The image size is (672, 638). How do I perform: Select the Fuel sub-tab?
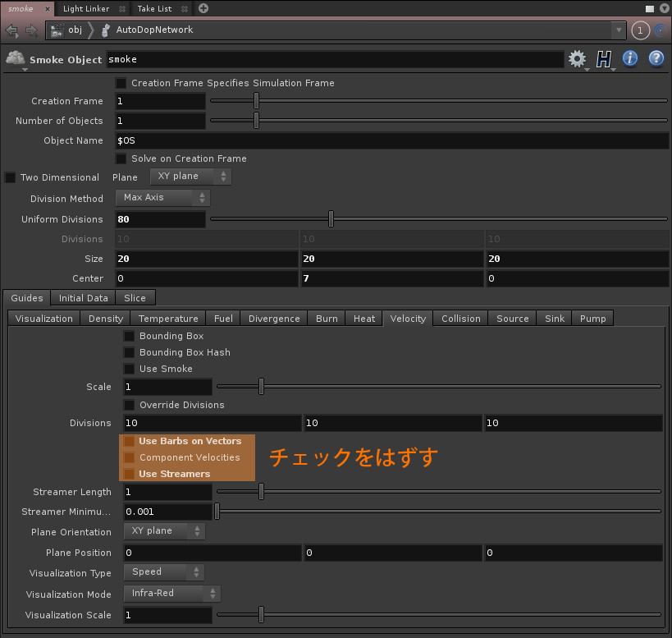pyautogui.click(x=223, y=319)
